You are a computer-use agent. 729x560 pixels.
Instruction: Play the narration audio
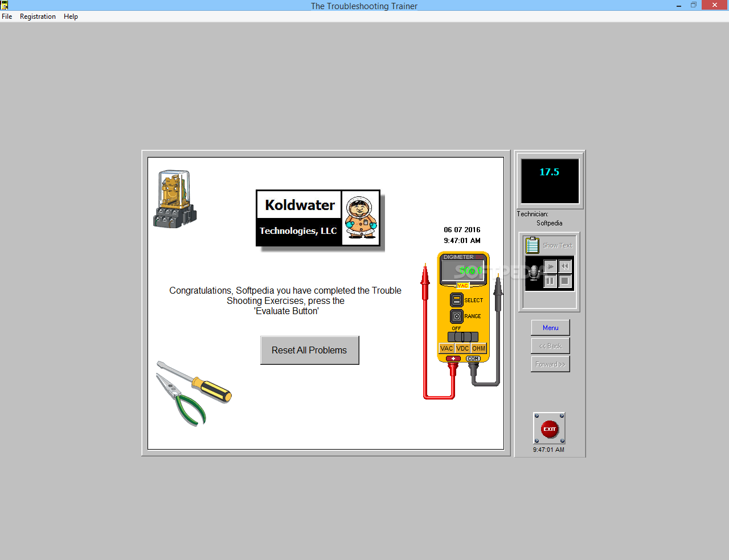550,266
